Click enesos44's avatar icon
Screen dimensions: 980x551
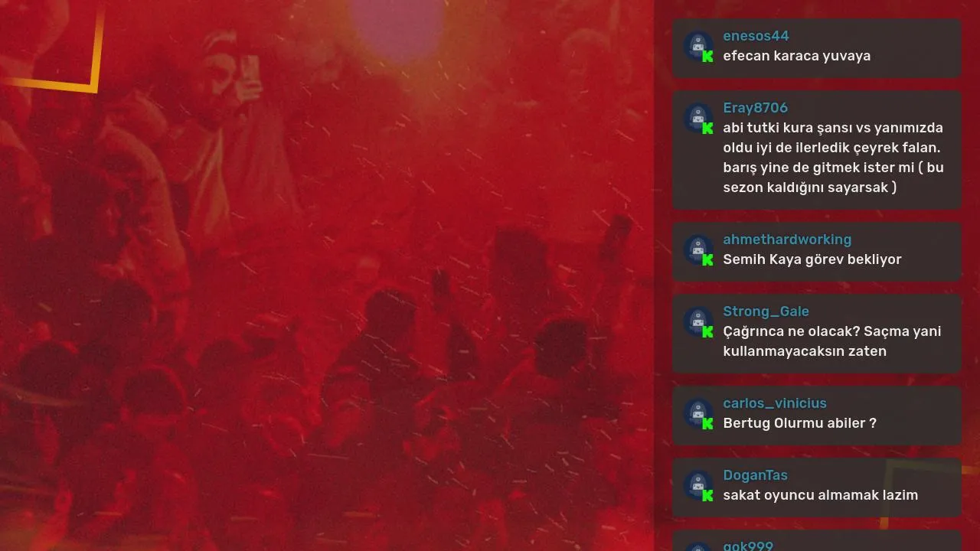698,46
